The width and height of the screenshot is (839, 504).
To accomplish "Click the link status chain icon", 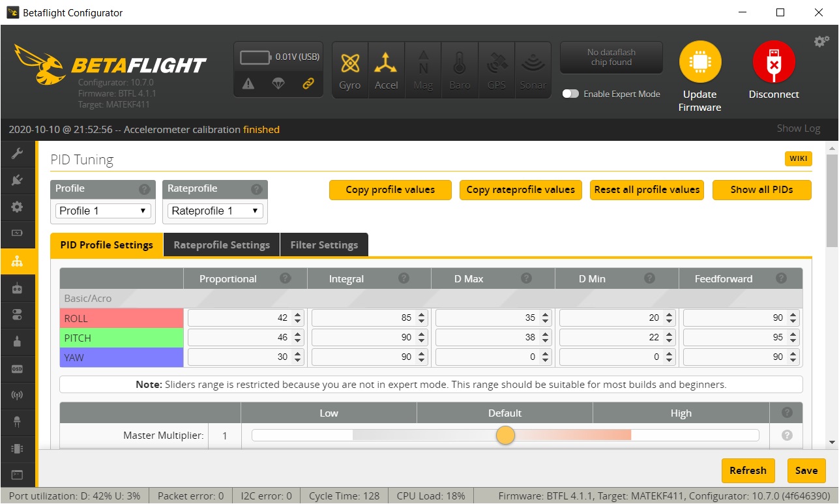I will pos(308,83).
